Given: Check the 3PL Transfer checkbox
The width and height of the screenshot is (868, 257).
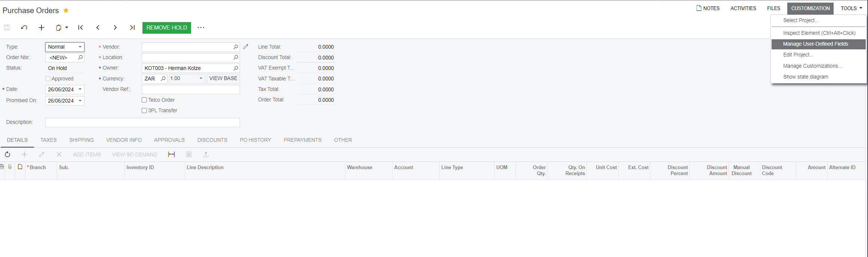Looking at the screenshot, I should point(144,110).
